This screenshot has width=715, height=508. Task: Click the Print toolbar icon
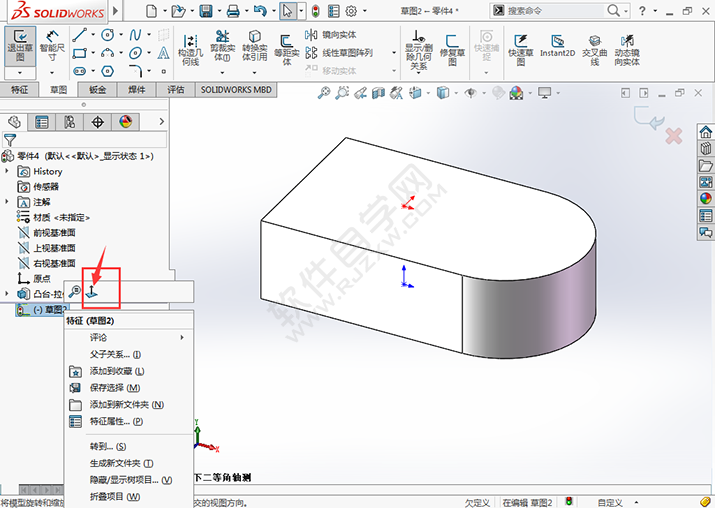click(x=233, y=11)
